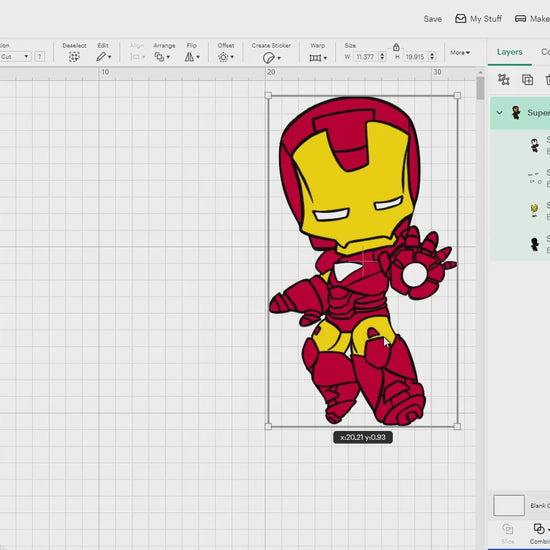The height and width of the screenshot is (550, 550).
Task: Click the height field showing 19.915
Action: click(415, 56)
